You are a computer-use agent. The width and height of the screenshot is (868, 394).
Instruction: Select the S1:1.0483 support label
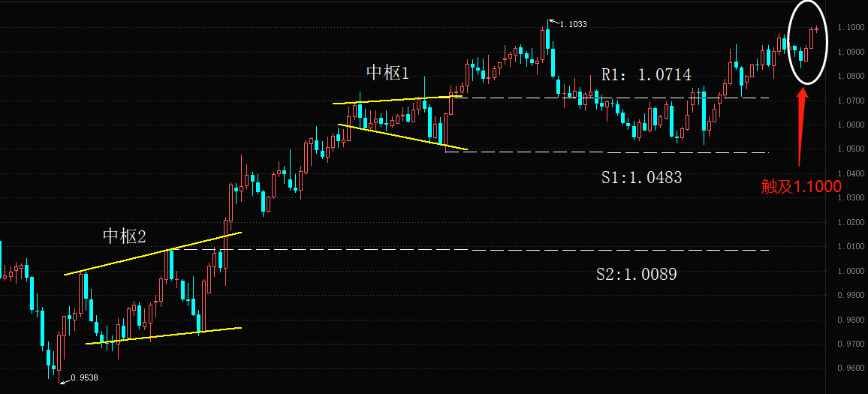pyautogui.click(x=641, y=177)
